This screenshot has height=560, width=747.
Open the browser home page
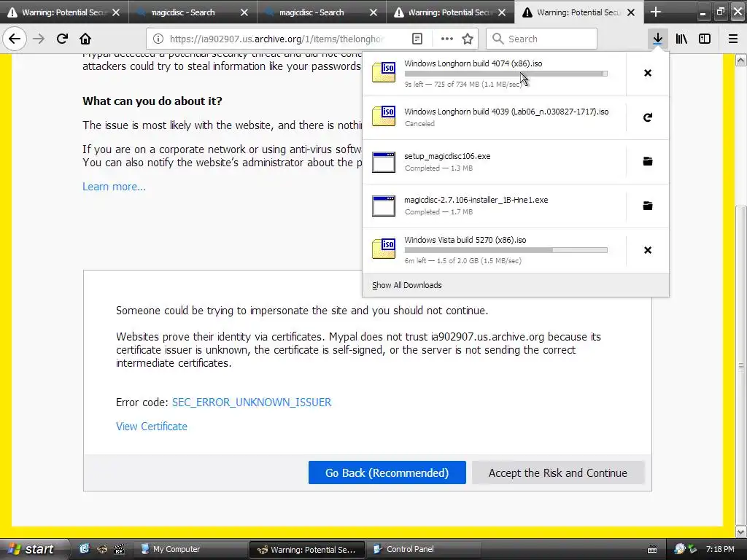click(85, 39)
